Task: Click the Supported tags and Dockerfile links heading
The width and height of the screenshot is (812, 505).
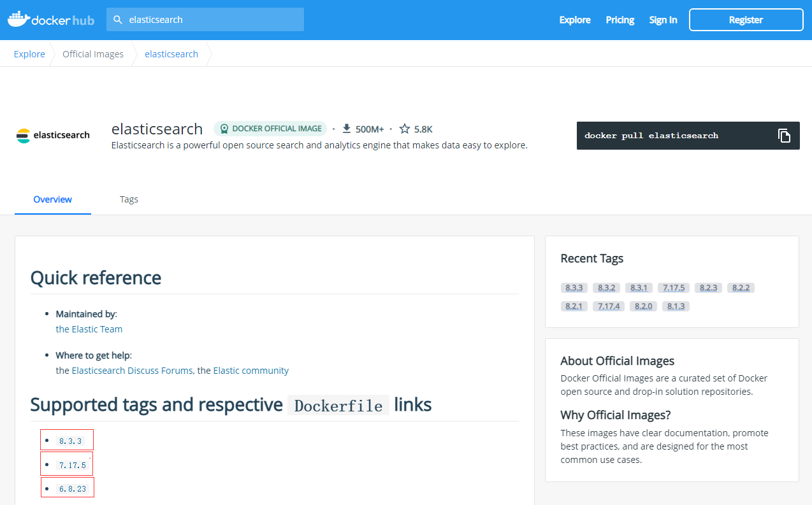Action: click(231, 405)
